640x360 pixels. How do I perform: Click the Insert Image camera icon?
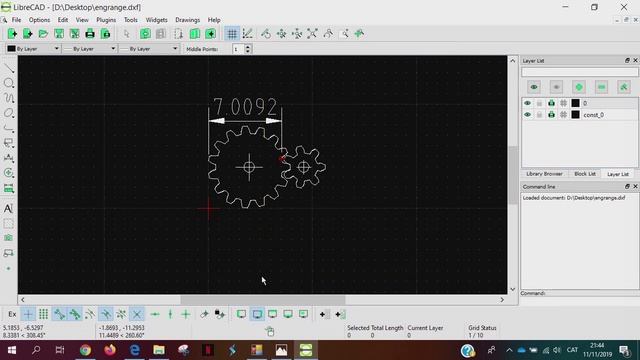tap(9, 238)
